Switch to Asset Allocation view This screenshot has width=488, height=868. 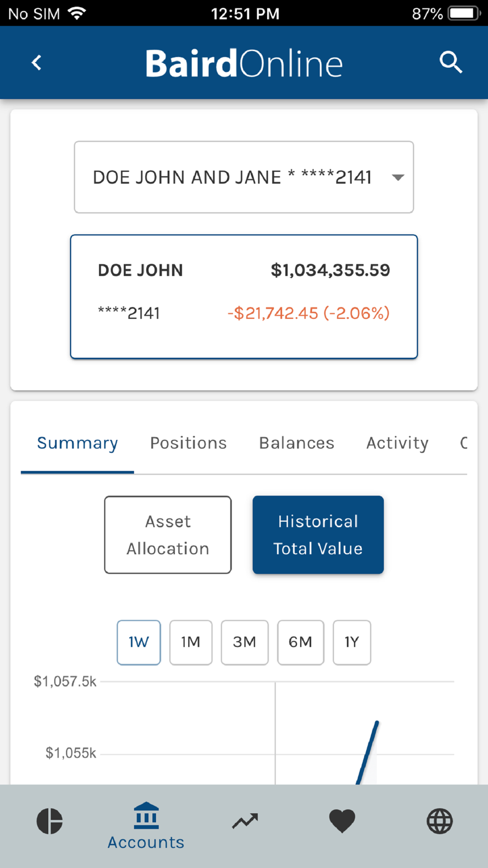tap(168, 535)
